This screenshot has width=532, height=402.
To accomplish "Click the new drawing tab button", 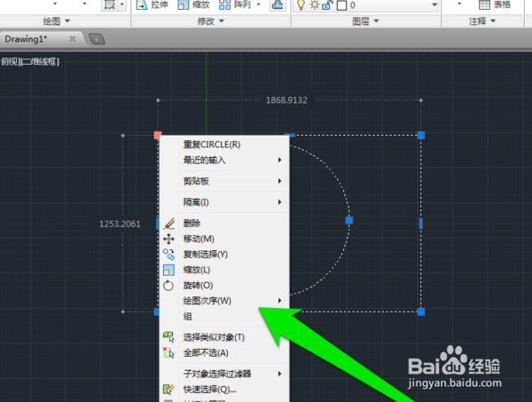I will tap(97, 39).
